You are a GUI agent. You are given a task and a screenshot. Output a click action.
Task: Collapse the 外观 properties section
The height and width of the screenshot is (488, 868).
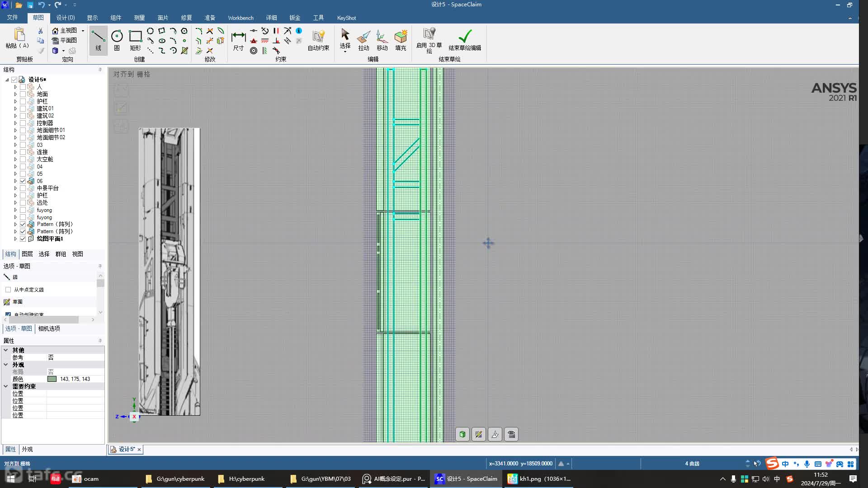point(6,364)
